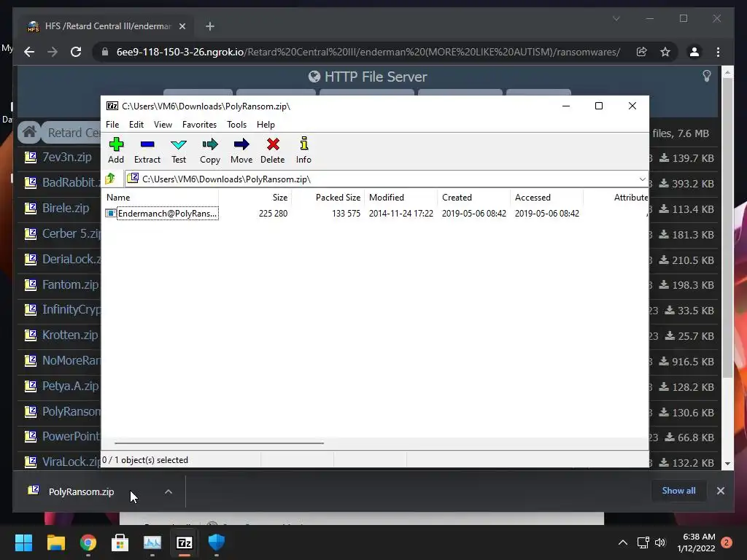Click the Chrome forward arrow
Viewport: 747px width, 560px height.
pos(53,52)
